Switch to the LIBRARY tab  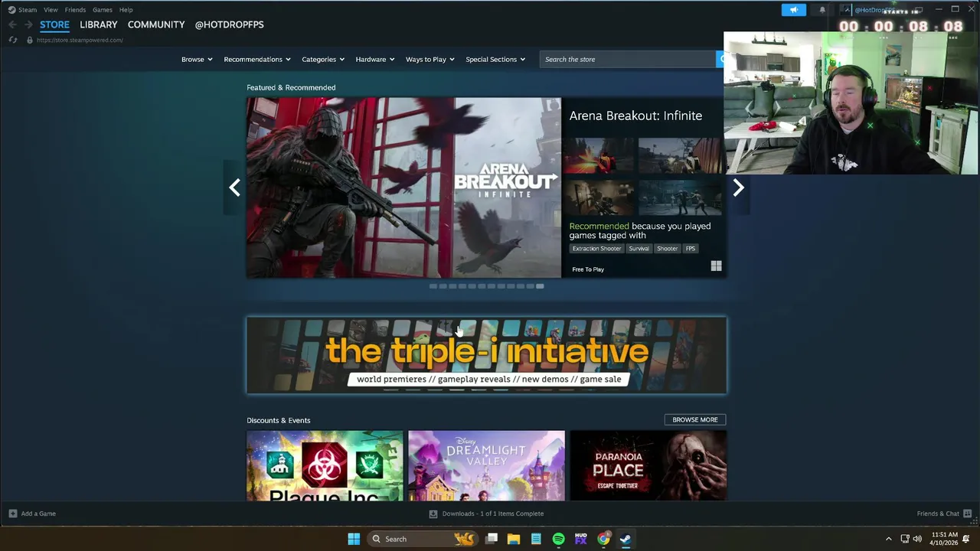coord(99,24)
